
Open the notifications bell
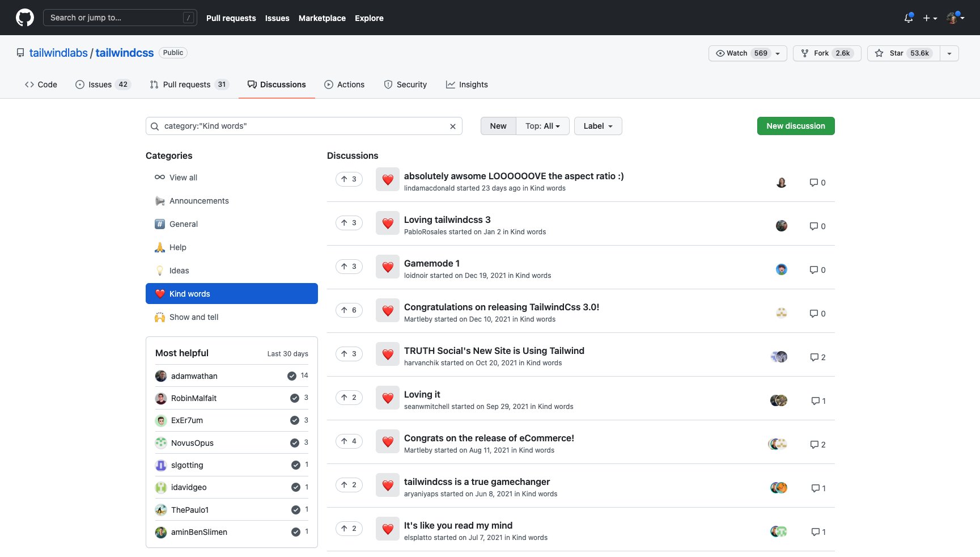coord(909,18)
